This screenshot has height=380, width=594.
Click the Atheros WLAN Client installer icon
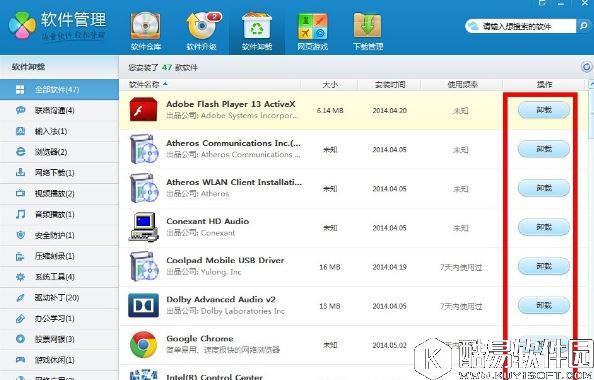143,188
